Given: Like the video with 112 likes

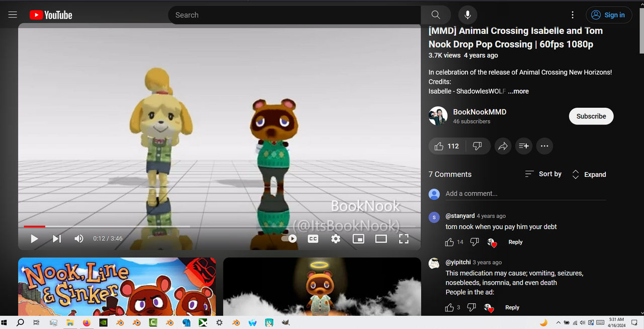Looking at the screenshot, I should [x=447, y=146].
